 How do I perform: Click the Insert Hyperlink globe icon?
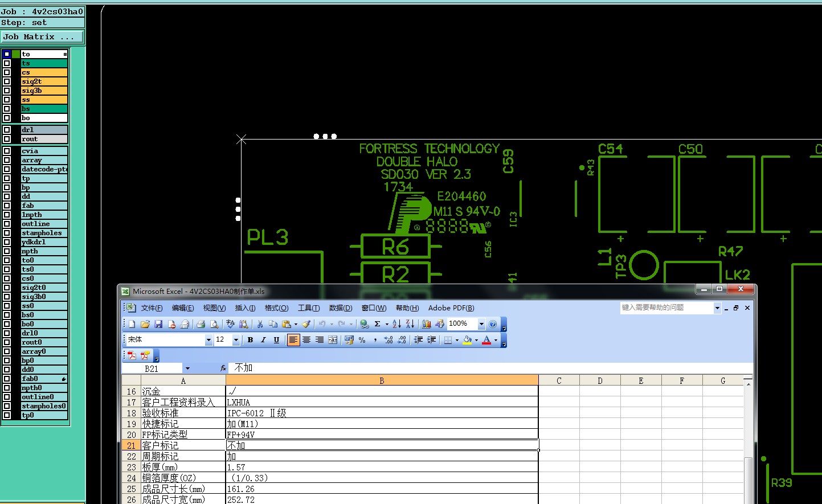(x=364, y=324)
